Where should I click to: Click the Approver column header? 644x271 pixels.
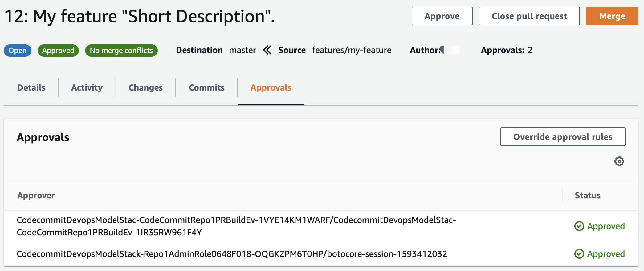coord(36,196)
